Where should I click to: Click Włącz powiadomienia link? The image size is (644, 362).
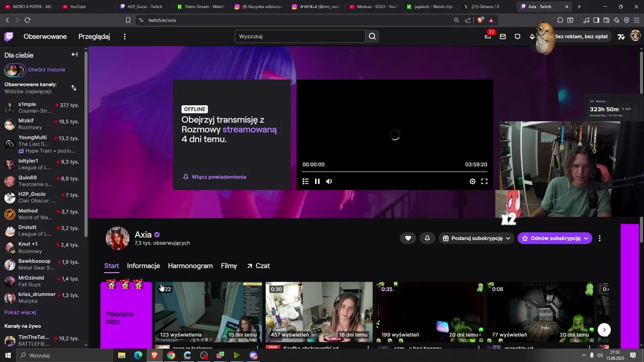pos(215,177)
